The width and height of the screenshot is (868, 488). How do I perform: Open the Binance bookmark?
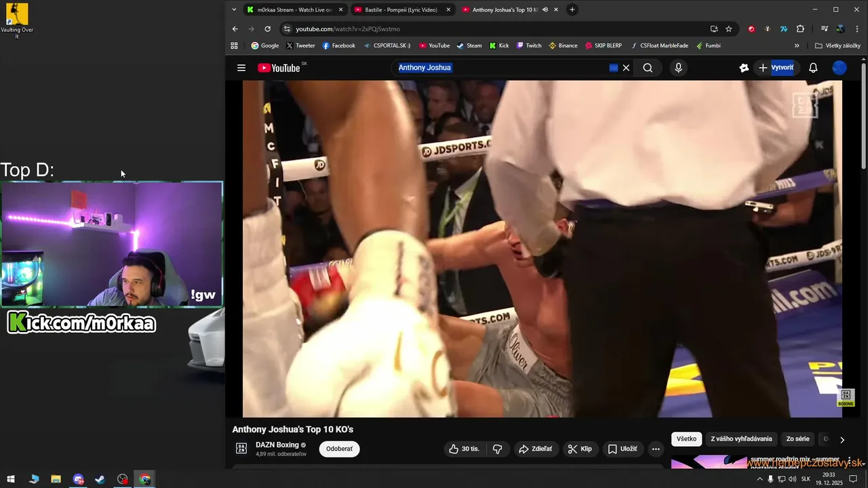tap(563, 45)
